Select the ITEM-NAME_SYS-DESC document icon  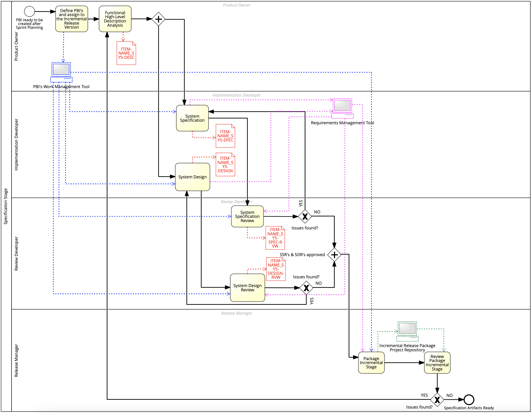coord(126,53)
